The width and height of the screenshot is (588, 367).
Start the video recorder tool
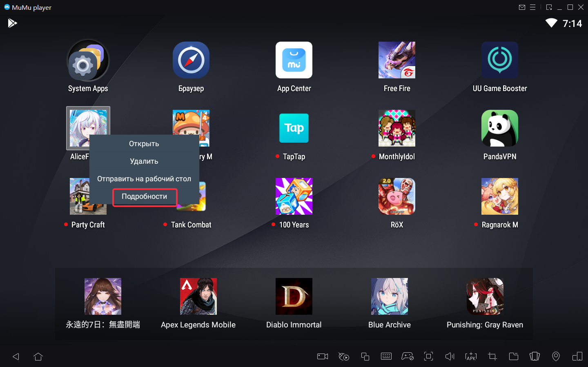coord(323,356)
